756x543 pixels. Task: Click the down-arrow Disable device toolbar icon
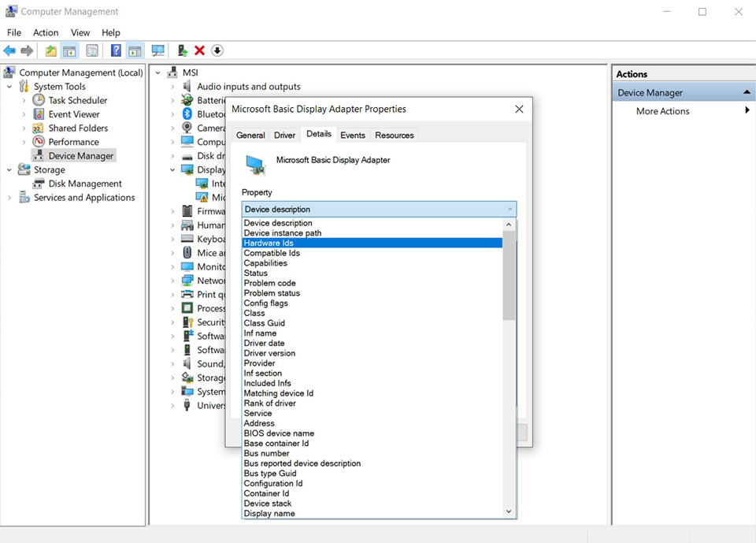tap(217, 50)
